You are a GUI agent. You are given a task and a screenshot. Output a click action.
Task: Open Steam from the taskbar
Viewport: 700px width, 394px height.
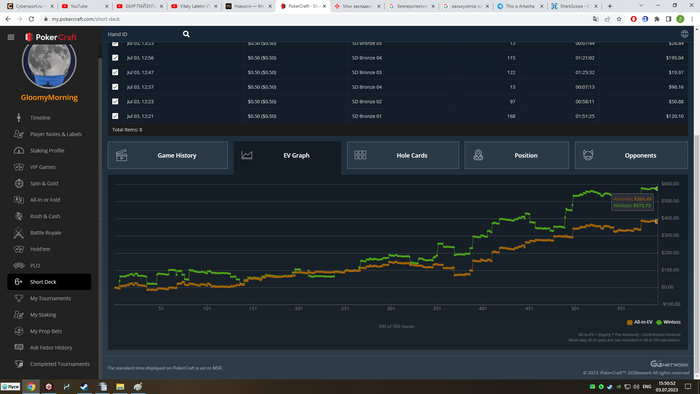84,387
